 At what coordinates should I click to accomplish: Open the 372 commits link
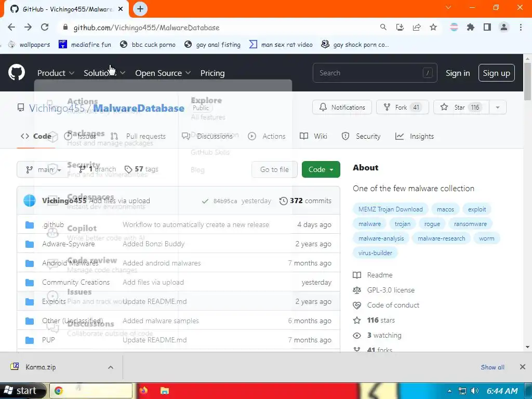305,201
